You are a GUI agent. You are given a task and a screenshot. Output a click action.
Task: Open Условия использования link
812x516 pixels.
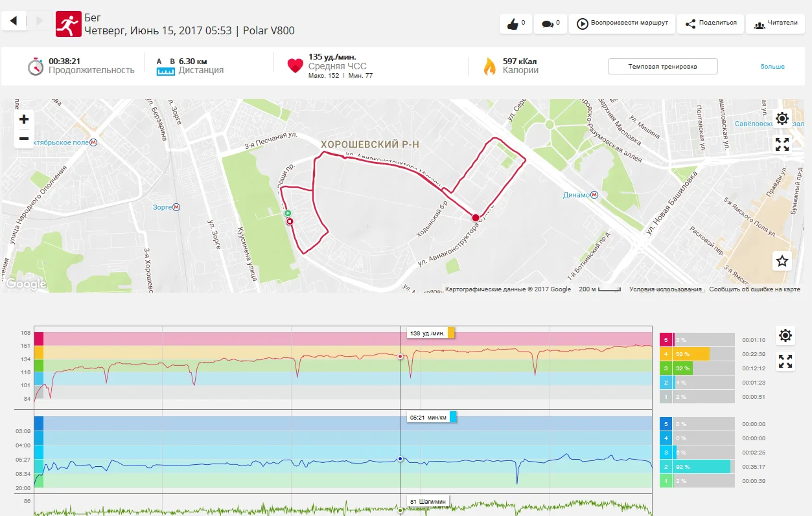point(665,289)
